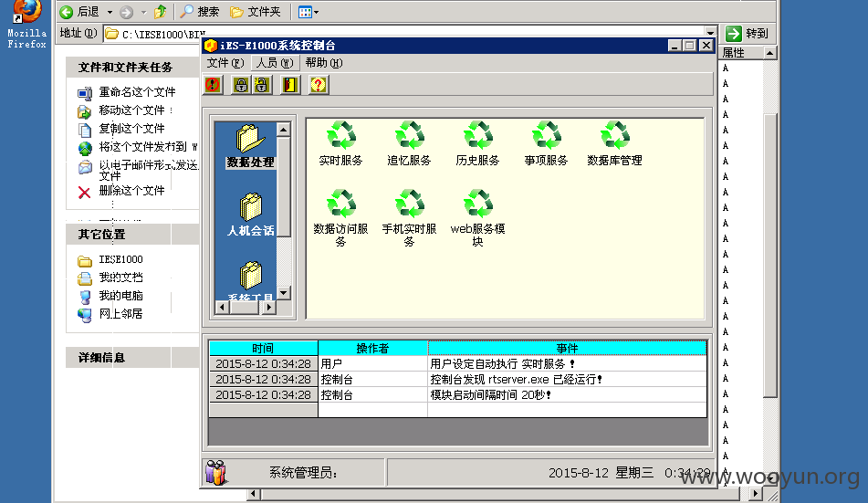Click right arrow of category list scrollbar
This screenshot has height=503, width=868.
tap(268, 307)
